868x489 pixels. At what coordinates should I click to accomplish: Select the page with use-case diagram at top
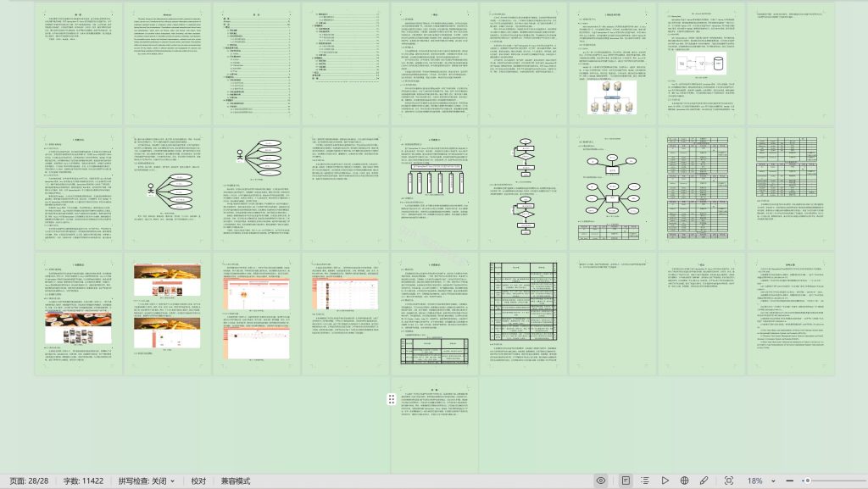coord(257,189)
